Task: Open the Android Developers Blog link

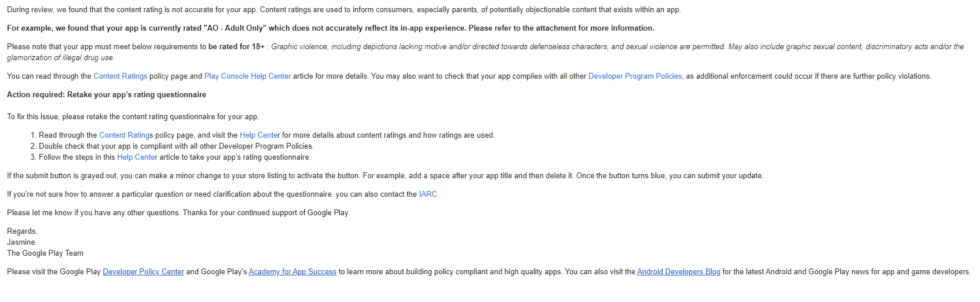Action: (678, 271)
